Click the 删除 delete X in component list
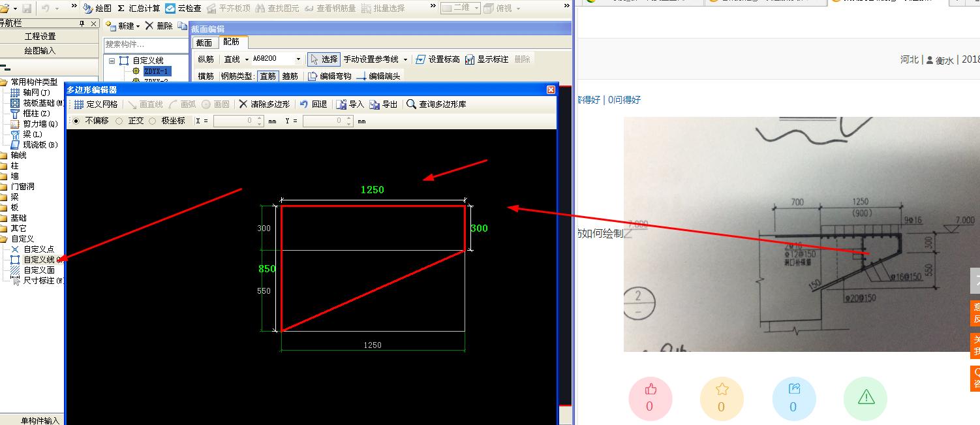Screen dimensions: 980x425 159,25
